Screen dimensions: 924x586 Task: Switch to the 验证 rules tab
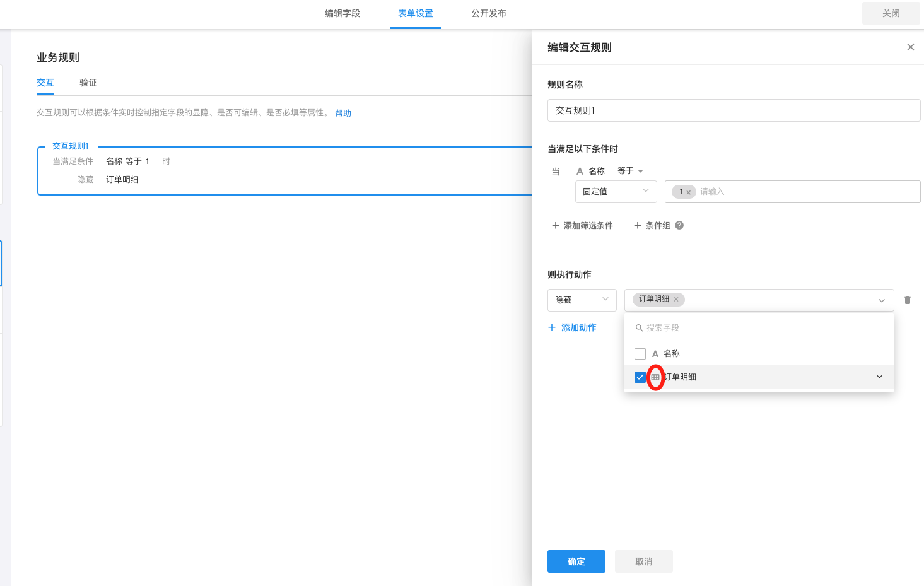pos(88,83)
